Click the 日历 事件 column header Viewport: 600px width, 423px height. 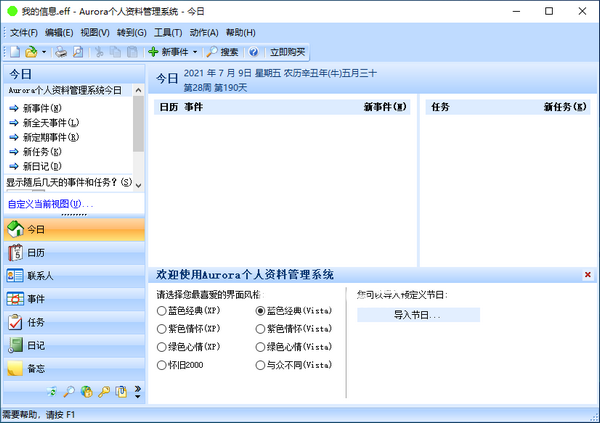click(181, 107)
